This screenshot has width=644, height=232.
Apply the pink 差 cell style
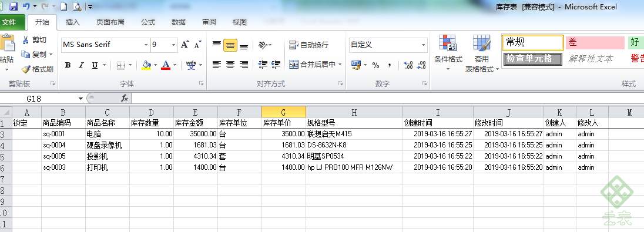pyautogui.click(x=595, y=42)
